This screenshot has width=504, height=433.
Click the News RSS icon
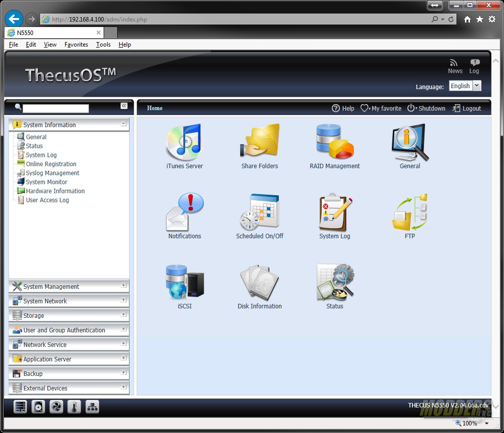(x=453, y=63)
